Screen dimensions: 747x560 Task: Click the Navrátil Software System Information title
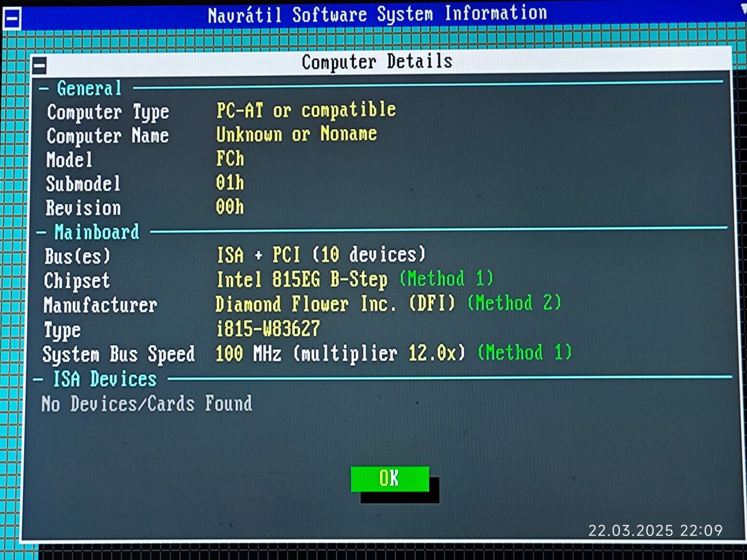[377, 14]
